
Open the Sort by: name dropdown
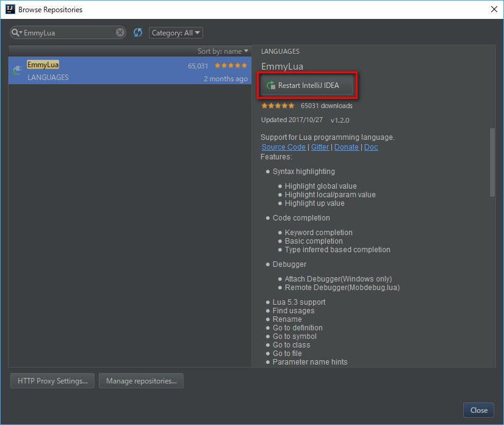(x=223, y=51)
